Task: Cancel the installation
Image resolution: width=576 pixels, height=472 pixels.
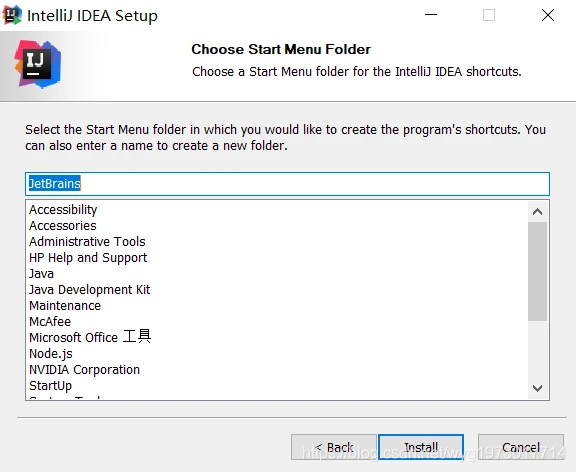Action: (x=521, y=447)
